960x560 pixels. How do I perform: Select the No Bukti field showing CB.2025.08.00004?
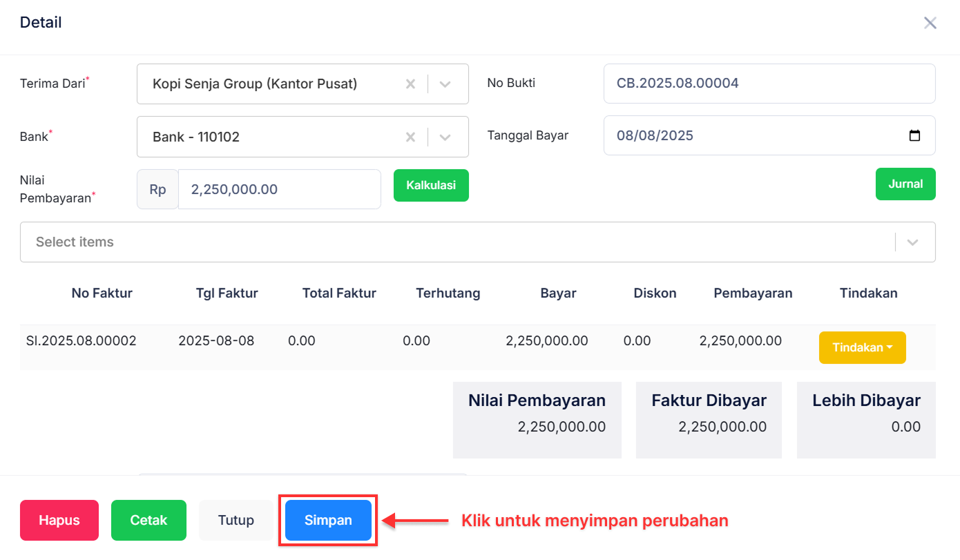(769, 83)
